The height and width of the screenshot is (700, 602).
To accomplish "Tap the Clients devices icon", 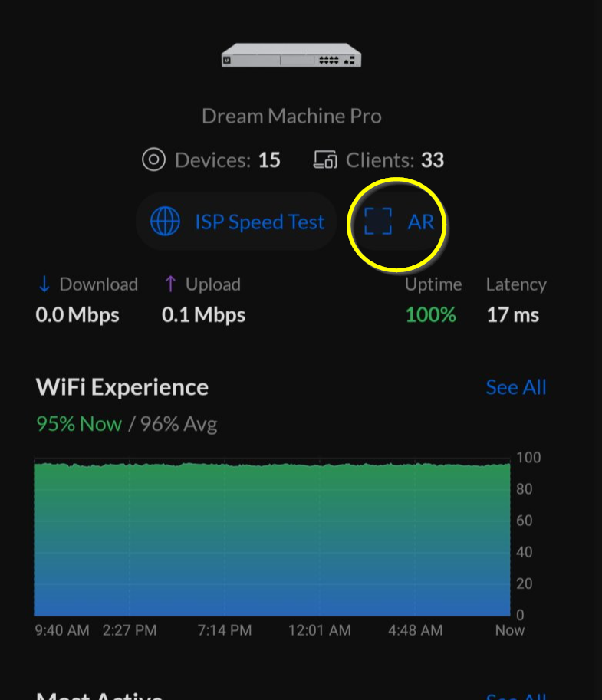I will tap(325, 159).
